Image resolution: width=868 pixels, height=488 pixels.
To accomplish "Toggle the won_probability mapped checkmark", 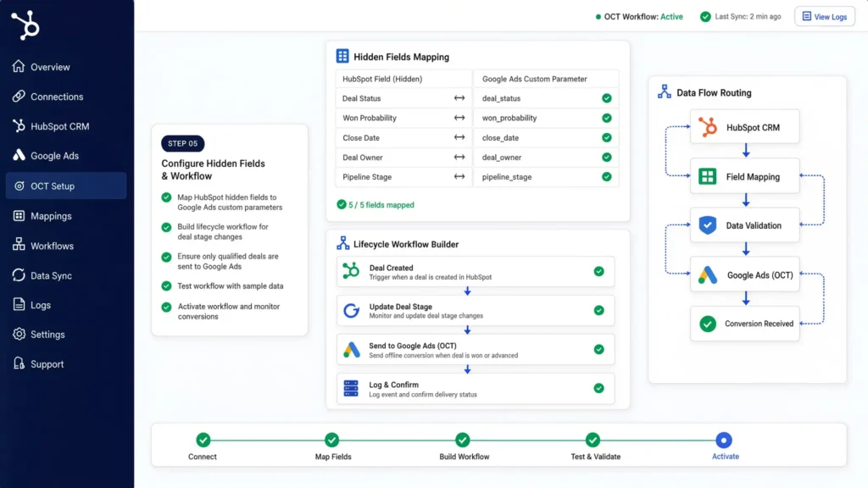I will [607, 118].
